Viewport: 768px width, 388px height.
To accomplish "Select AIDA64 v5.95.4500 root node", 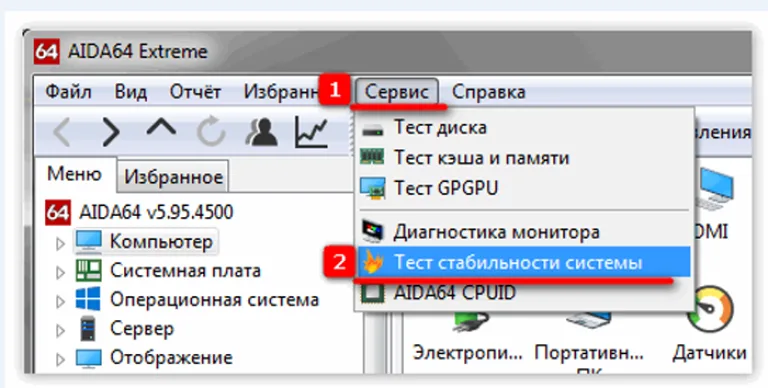I will (x=156, y=213).
